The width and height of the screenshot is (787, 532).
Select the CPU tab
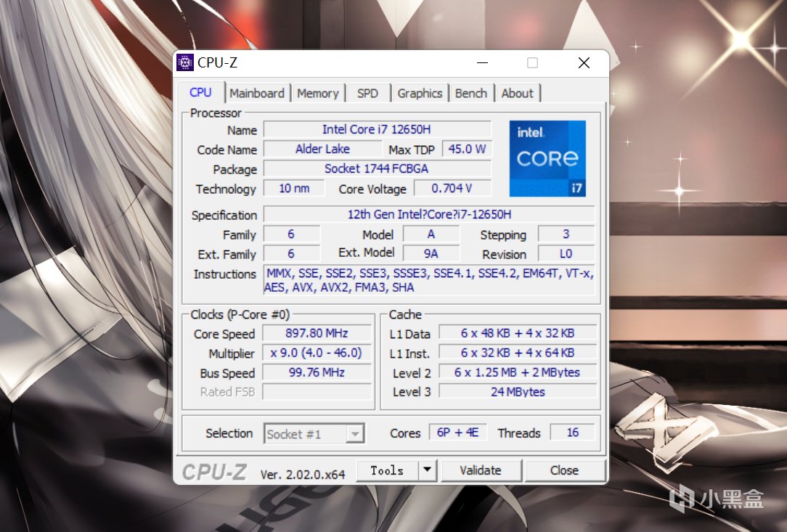(x=200, y=92)
